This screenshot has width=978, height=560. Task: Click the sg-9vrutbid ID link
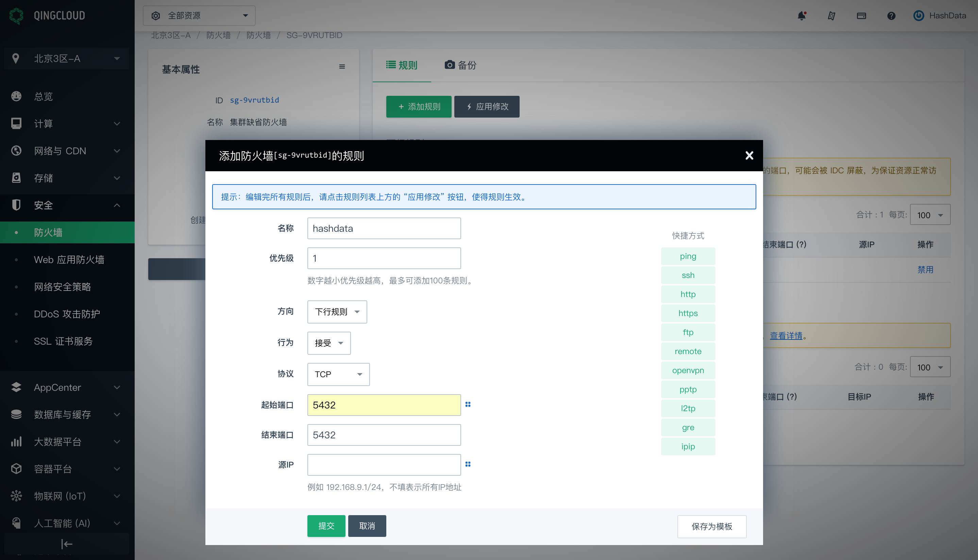[x=254, y=100]
